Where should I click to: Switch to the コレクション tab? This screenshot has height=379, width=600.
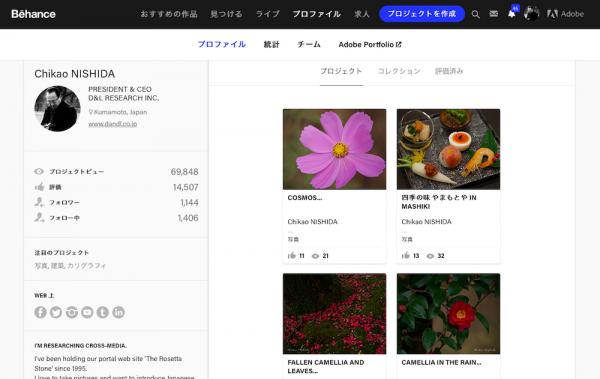click(x=399, y=71)
